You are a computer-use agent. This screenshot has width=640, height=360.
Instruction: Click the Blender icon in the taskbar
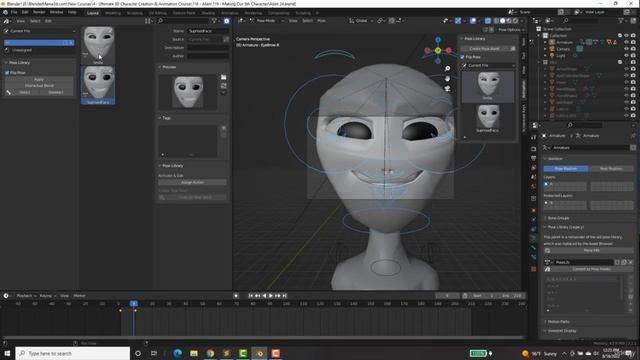[260, 353]
